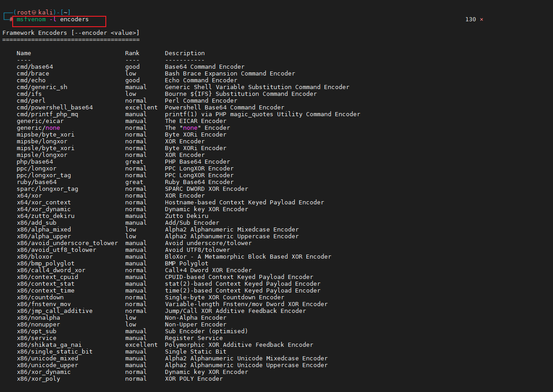Click the red × exit status marker

coord(481,19)
